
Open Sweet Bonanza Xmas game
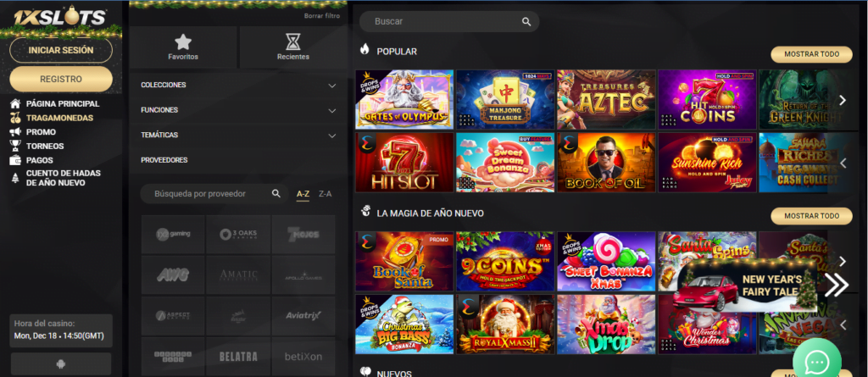606,261
